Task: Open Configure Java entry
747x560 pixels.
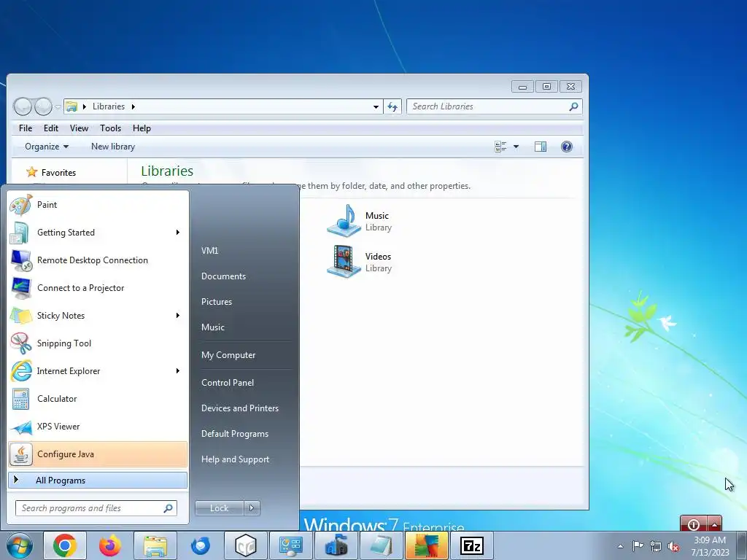Action: click(98, 454)
